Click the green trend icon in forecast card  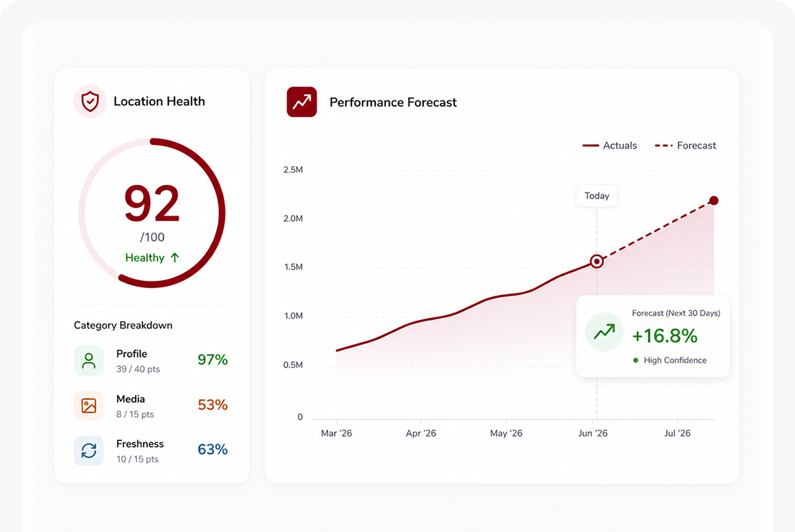[x=604, y=332]
